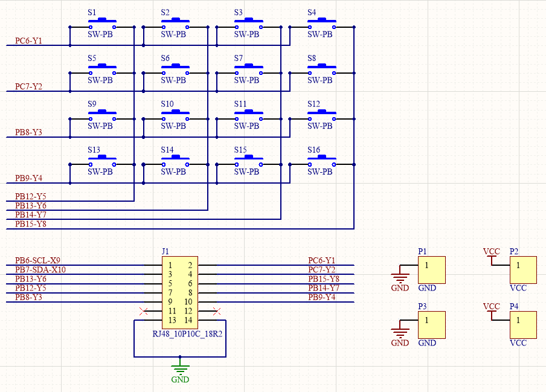The width and height of the screenshot is (546, 392).
Task: Select the S5 push-button switch symbol
Action: pyautogui.click(x=102, y=69)
